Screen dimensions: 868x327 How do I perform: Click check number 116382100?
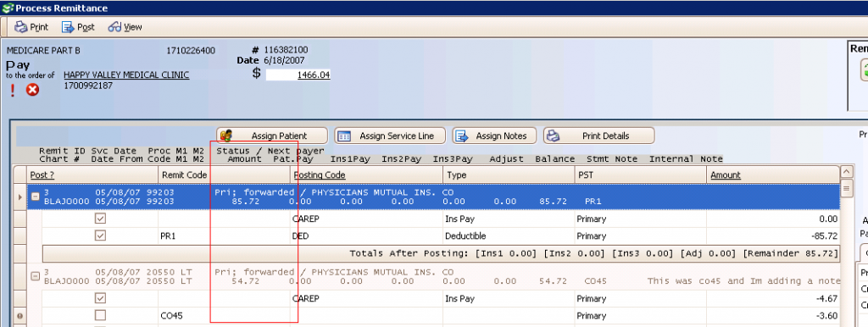point(286,50)
